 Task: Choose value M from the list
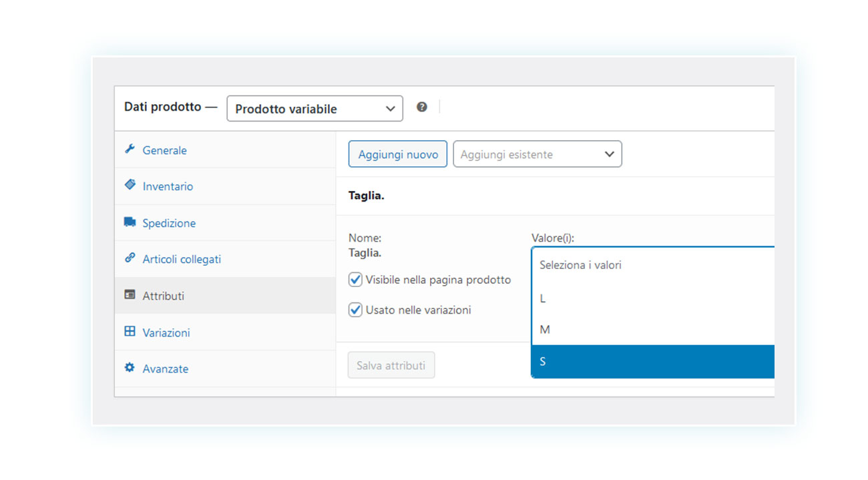point(653,330)
